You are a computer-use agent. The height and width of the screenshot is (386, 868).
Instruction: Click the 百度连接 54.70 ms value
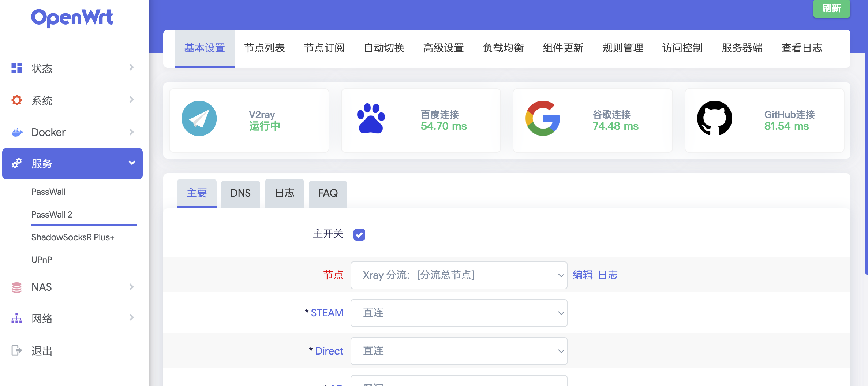pyautogui.click(x=444, y=126)
